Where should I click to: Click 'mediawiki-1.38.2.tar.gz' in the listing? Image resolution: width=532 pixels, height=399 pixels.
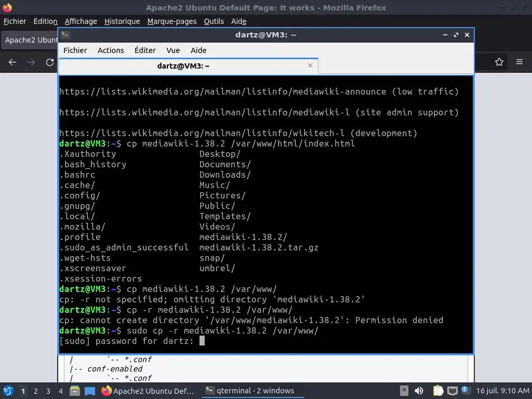(x=259, y=247)
